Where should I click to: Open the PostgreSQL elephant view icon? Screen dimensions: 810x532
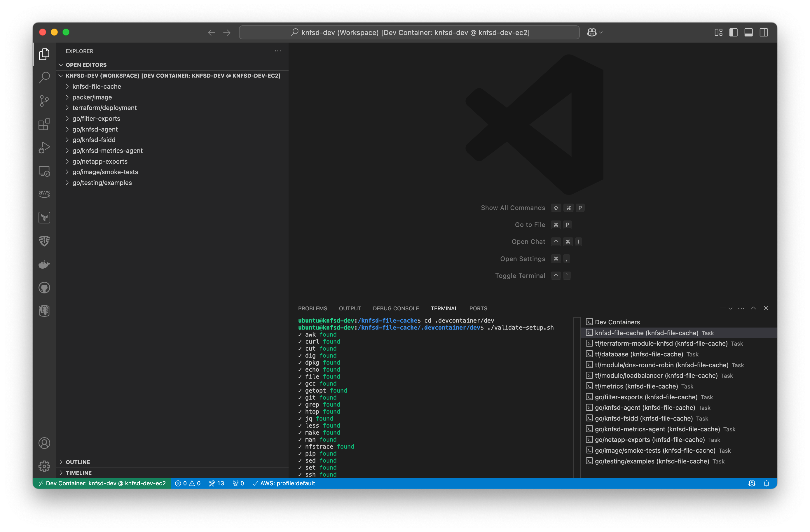[x=44, y=311]
